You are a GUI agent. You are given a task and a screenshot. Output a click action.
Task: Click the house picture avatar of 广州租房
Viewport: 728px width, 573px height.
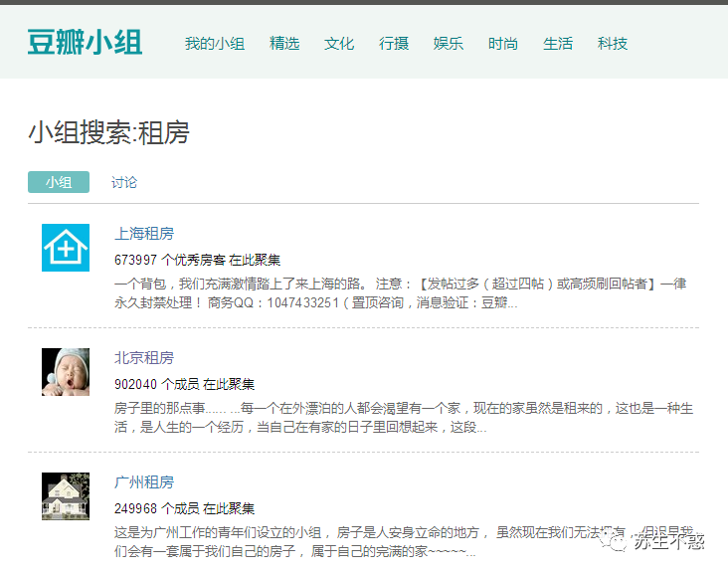coord(66,496)
